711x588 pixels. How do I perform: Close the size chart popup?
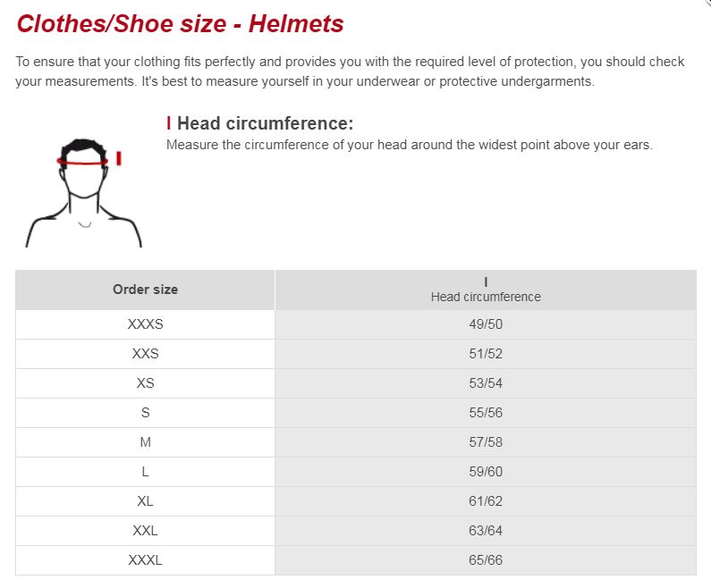[x=707, y=3]
